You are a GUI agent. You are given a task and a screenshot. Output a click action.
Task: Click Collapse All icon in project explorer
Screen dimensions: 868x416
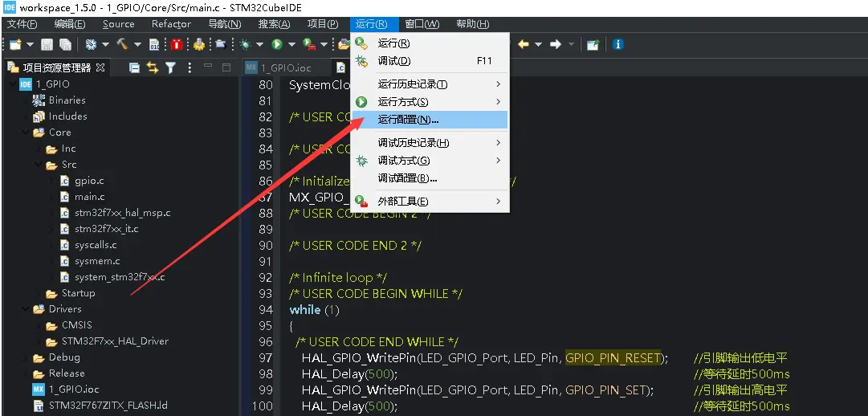pyautogui.click(x=134, y=67)
